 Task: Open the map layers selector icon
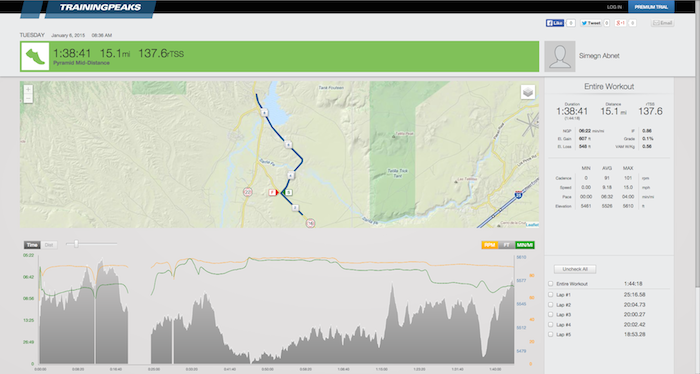click(x=528, y=92)
